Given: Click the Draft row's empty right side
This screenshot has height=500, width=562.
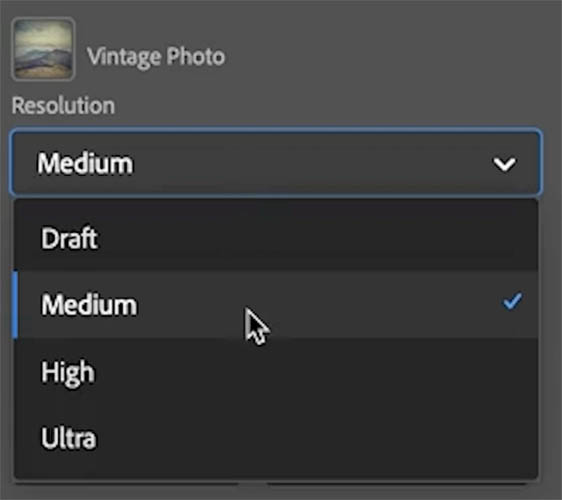Looking at the screenshot, I should 323,238.
